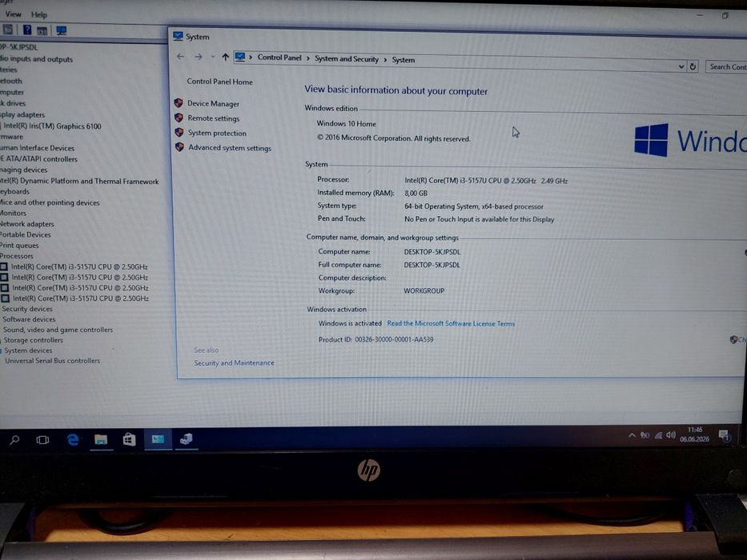The height and width of the screenshot is (560, 747).
Task: Click the refresh button next to address bar
Action: [693, 66]
